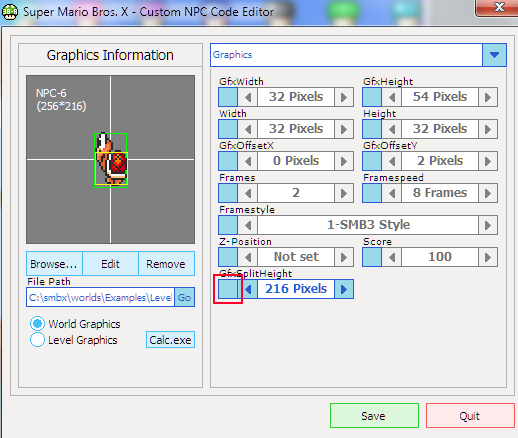Increase GfxSplitHeight with right arrow
The image size is (518, 438).
coord(344,289)
